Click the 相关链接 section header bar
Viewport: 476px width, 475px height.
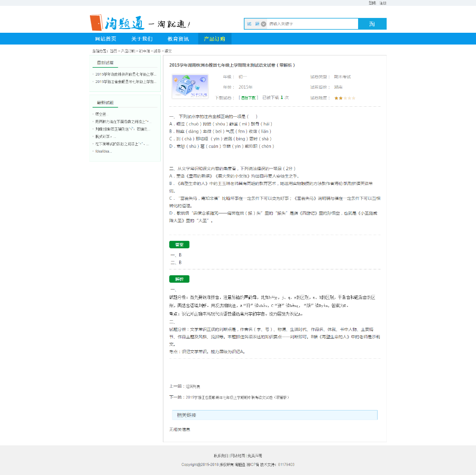click(x=274, y=415)
